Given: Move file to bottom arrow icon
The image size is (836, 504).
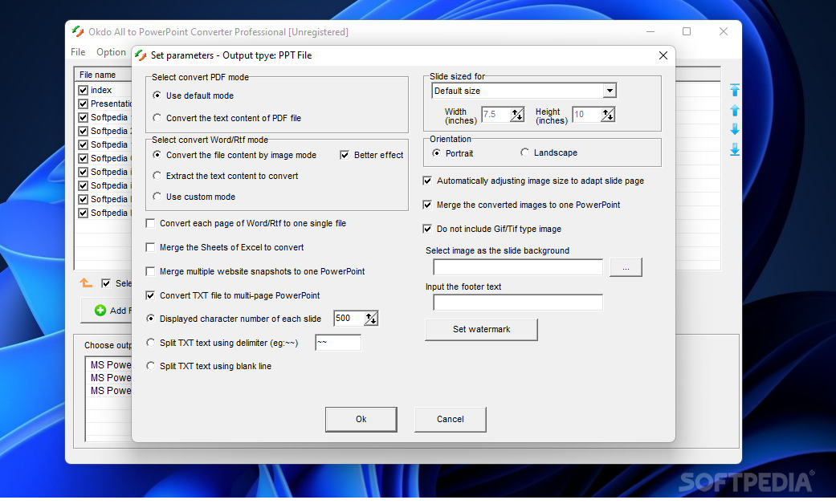Looking at the screenshot, I should click(735, 150).
